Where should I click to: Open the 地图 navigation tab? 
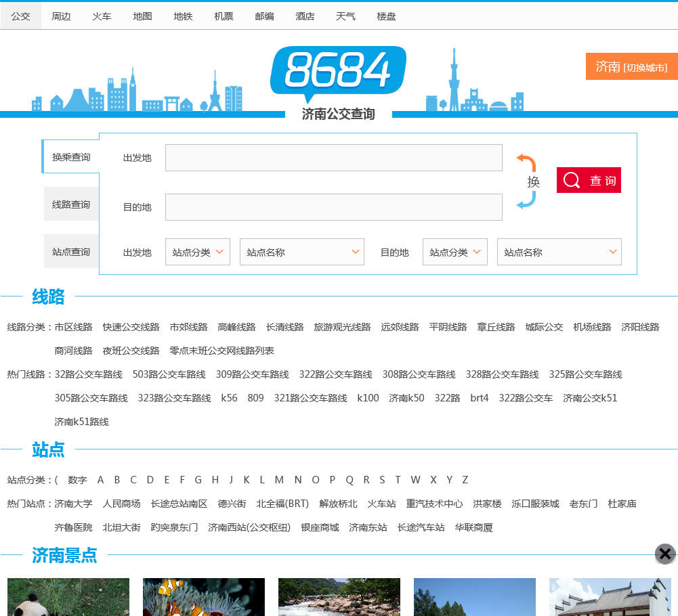(142, 16)
